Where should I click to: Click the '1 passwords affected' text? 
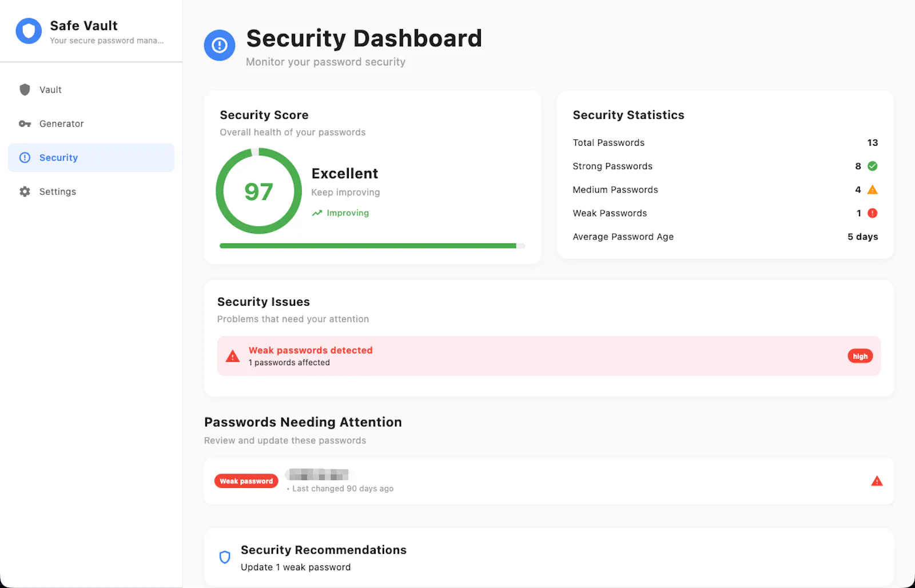point(289,363)
